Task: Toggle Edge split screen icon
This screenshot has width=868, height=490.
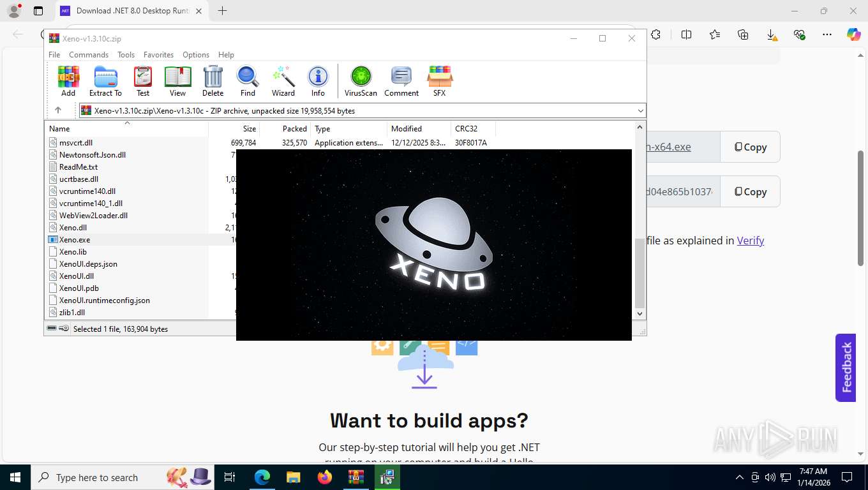Action: click(x=687, y=34)
